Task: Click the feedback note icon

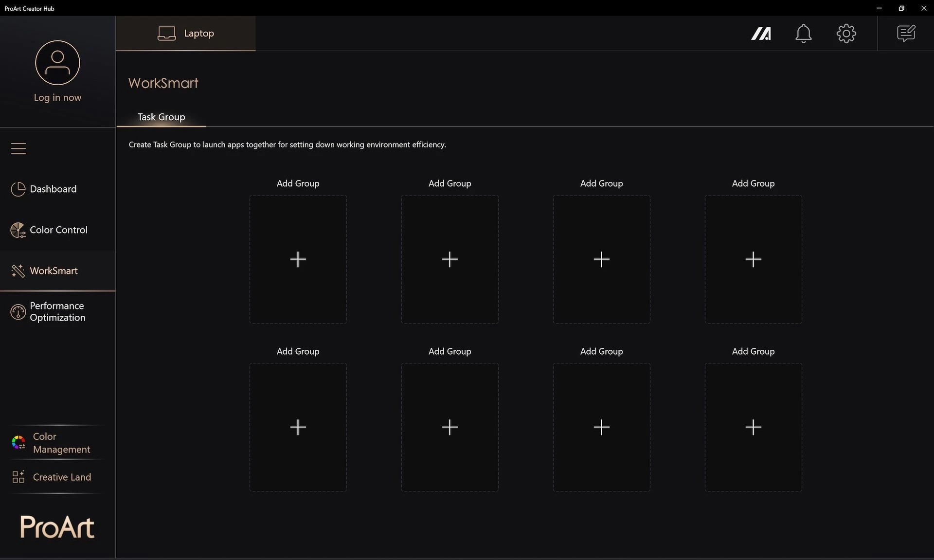Action: 906,34
